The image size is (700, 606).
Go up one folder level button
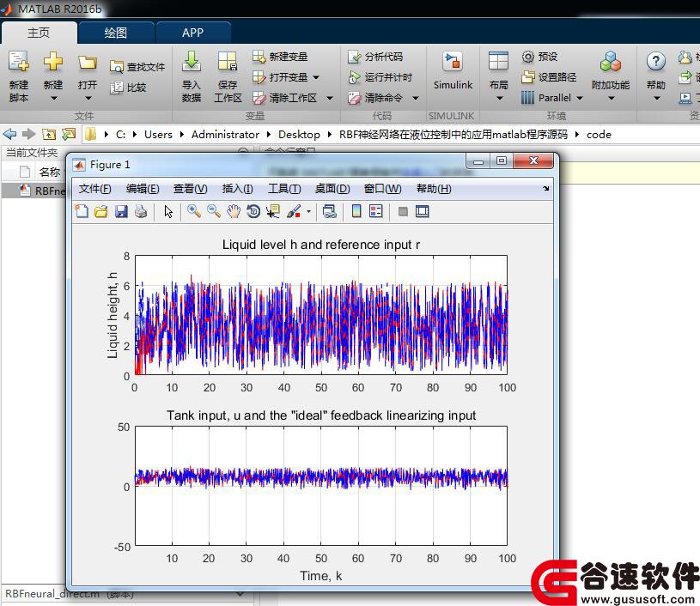tap(49, 134)
